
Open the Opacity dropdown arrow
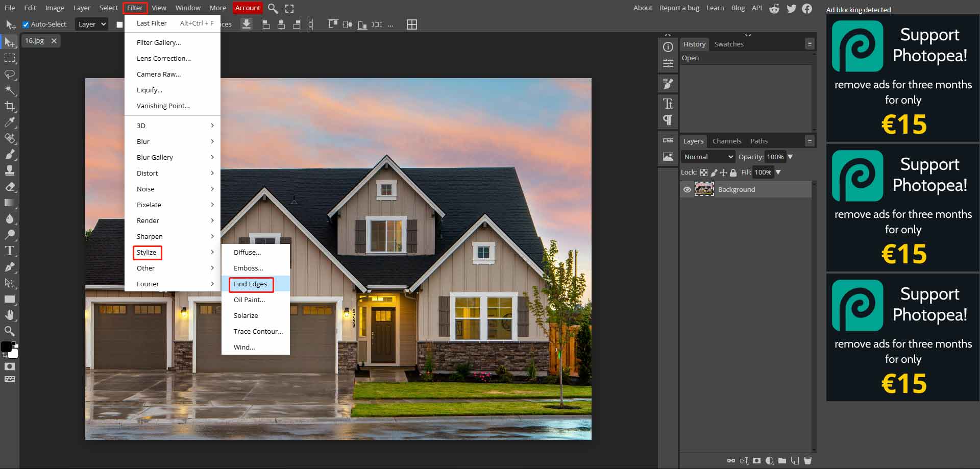point(791,157)
